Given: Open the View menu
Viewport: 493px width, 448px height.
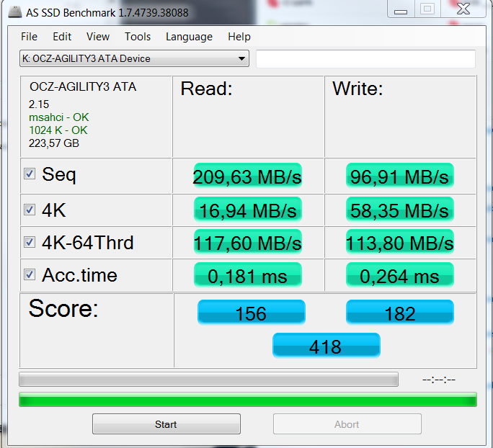Looking at the screenshot, I should (98, 37).
